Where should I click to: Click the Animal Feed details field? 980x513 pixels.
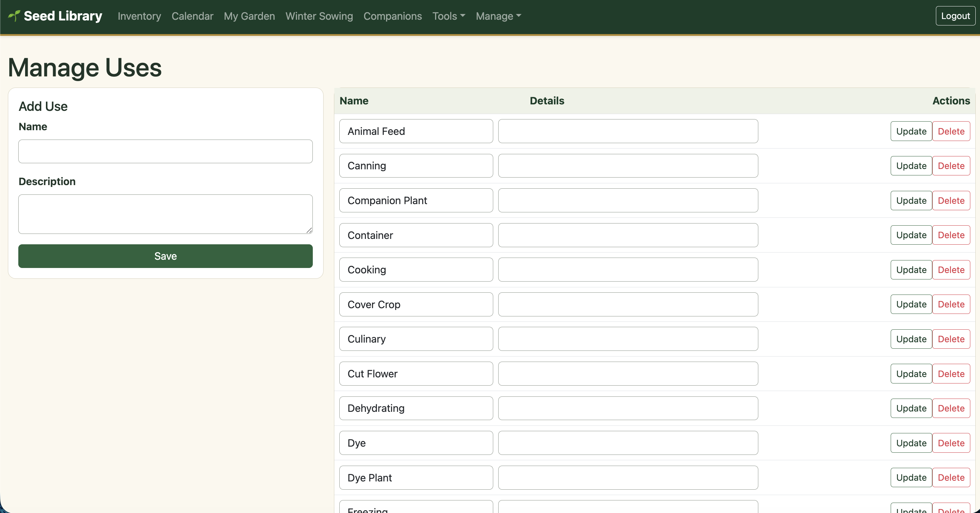[x=628, y=131]
